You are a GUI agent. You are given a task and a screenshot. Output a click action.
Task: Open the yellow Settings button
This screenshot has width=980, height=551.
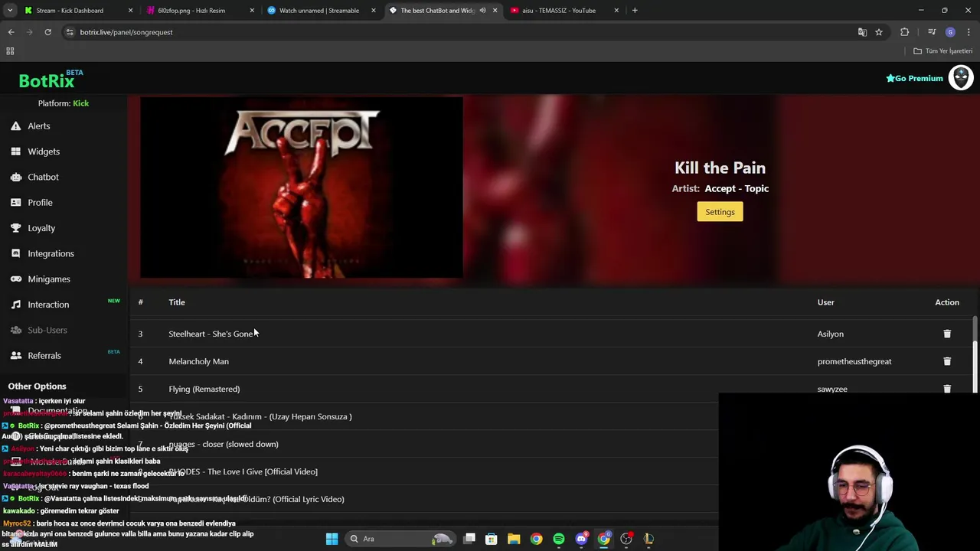pyautogui.click(x=720, y=212)
